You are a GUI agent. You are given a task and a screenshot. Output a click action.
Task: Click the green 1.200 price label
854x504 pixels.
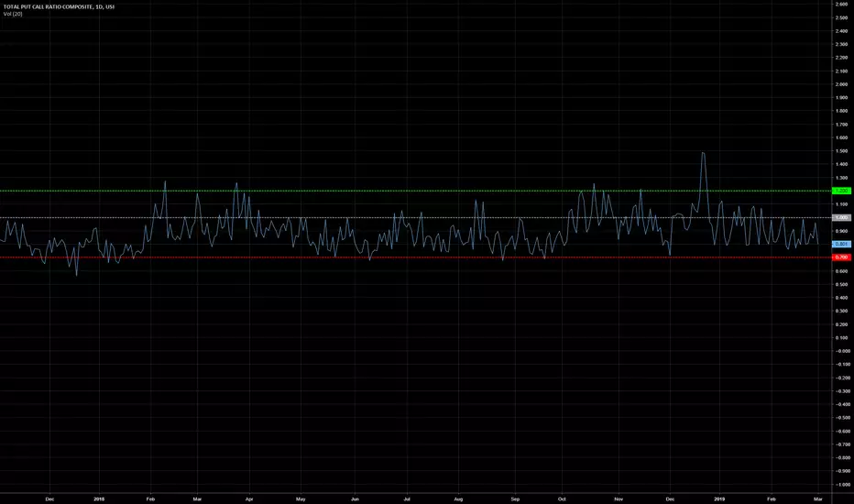(x=841, y=191)
